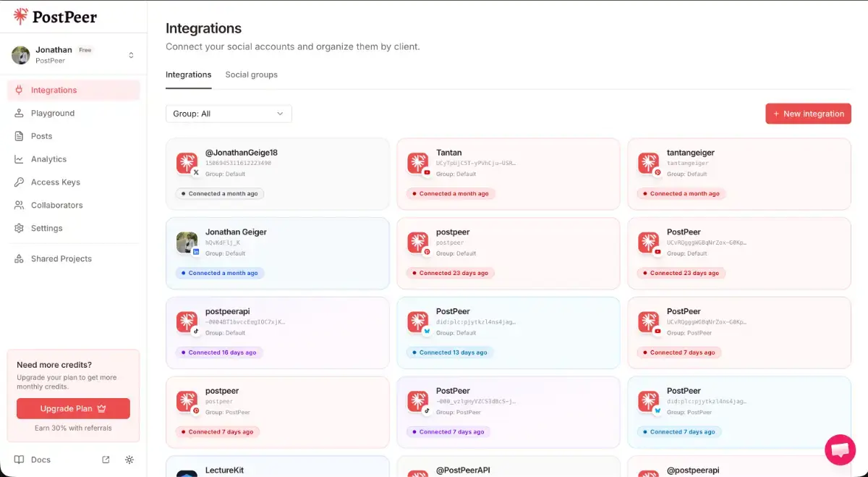
Task: Click Earn 30% with referrals link
Action: (x=73, y=428)
